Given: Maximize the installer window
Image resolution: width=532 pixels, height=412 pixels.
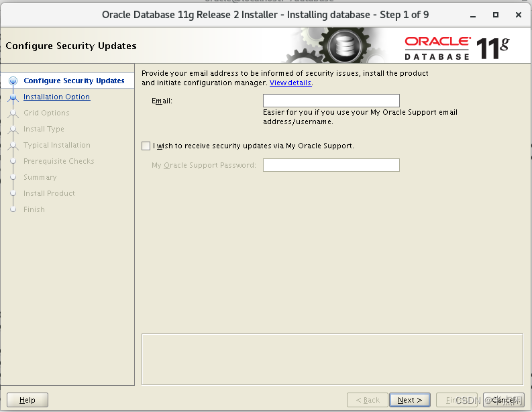Looking at the screenshot, I should coord(496,15).
